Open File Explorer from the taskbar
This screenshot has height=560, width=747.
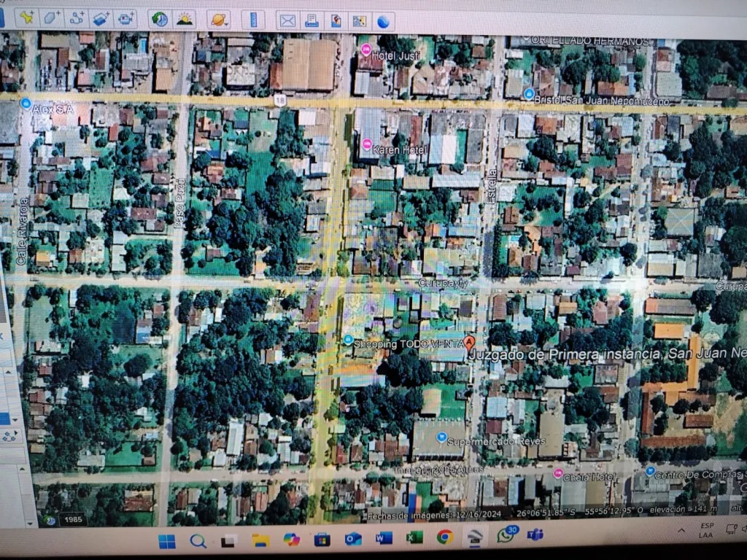260,540
